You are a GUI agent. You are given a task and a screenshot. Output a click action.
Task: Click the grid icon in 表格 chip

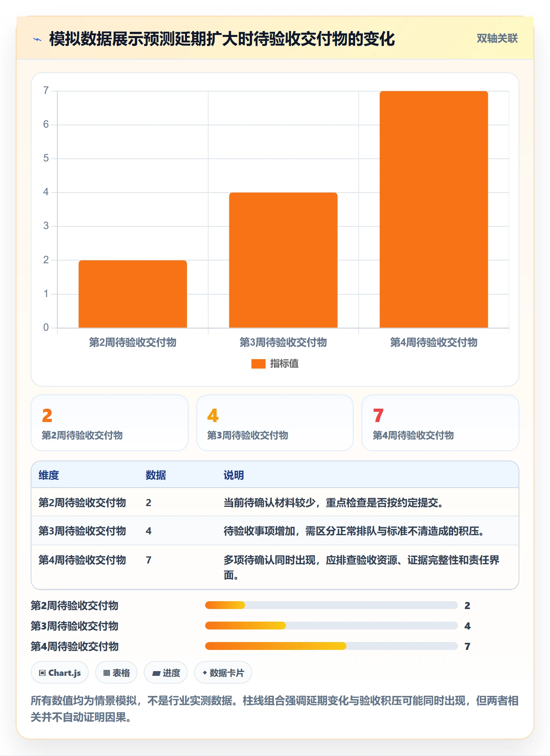(106, 673)
